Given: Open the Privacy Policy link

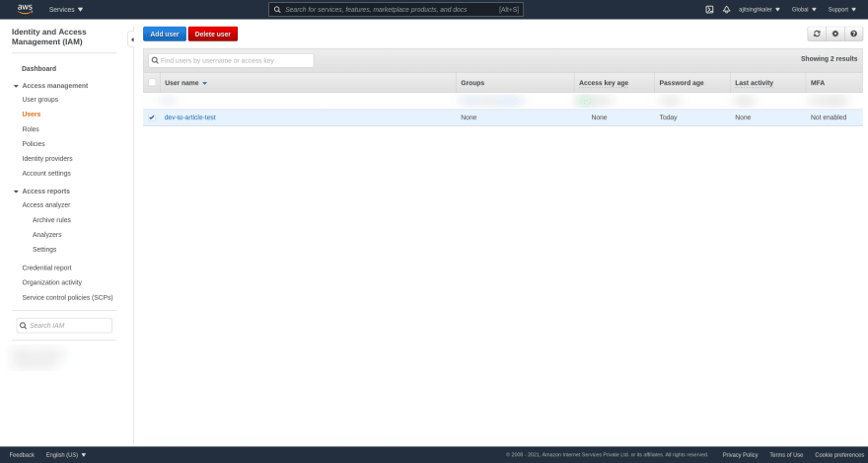Looking at the screenshot, I should pyautogui.click(x=740, y=455).
